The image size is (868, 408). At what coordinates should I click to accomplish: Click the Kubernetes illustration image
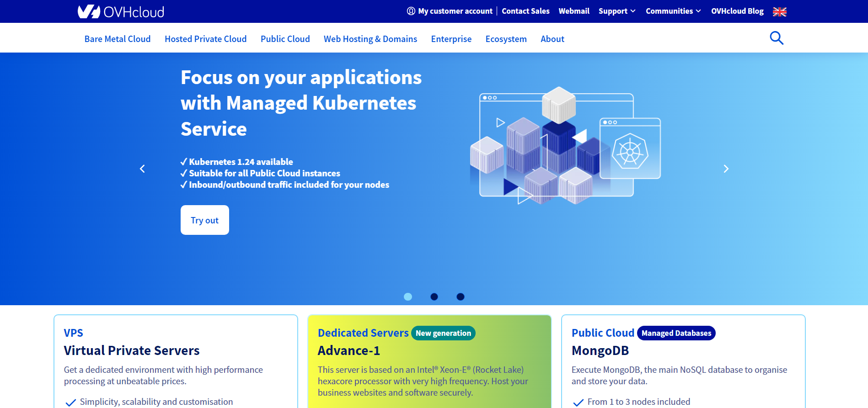pyautogui.click(x=565, y=145)
